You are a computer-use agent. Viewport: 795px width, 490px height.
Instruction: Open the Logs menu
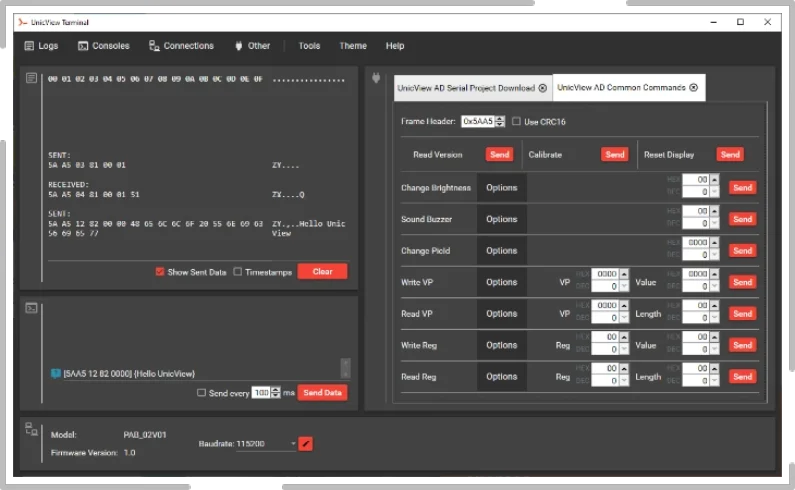[41, 46]
